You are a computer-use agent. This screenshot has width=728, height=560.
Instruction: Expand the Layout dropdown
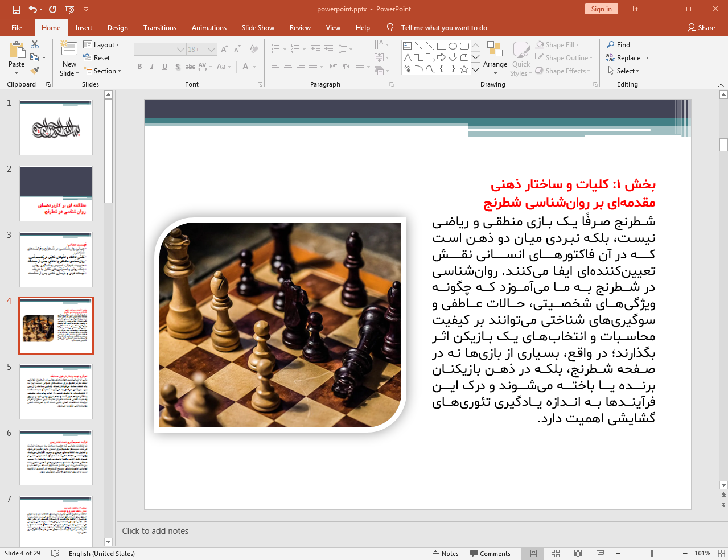101,45
